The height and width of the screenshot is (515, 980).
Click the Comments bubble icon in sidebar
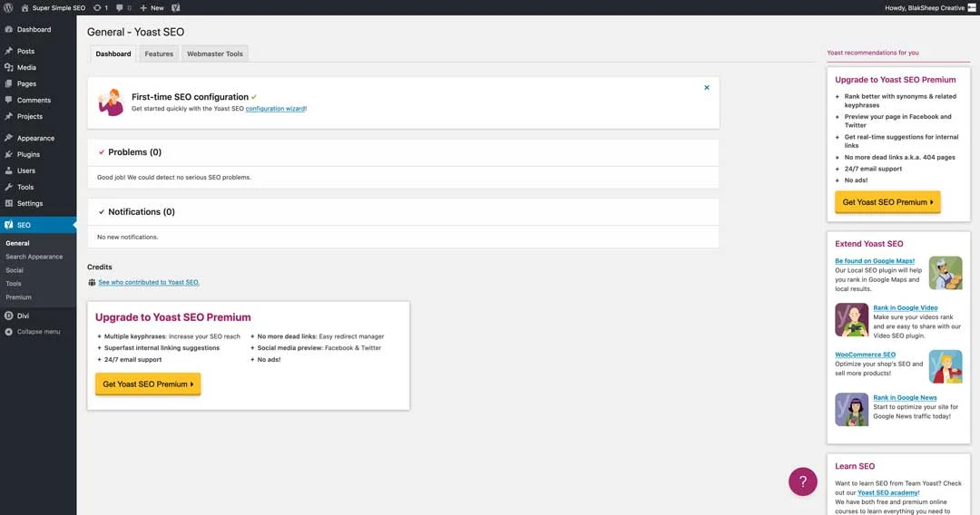coord(9,100)
